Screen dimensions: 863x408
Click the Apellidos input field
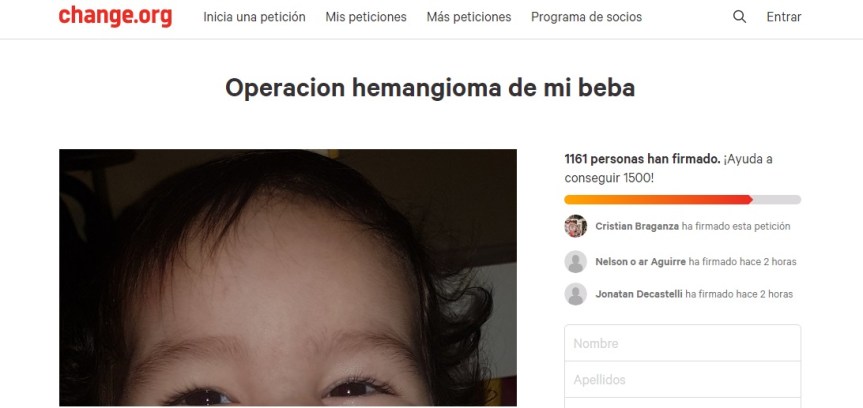click(x=682, y=379)
